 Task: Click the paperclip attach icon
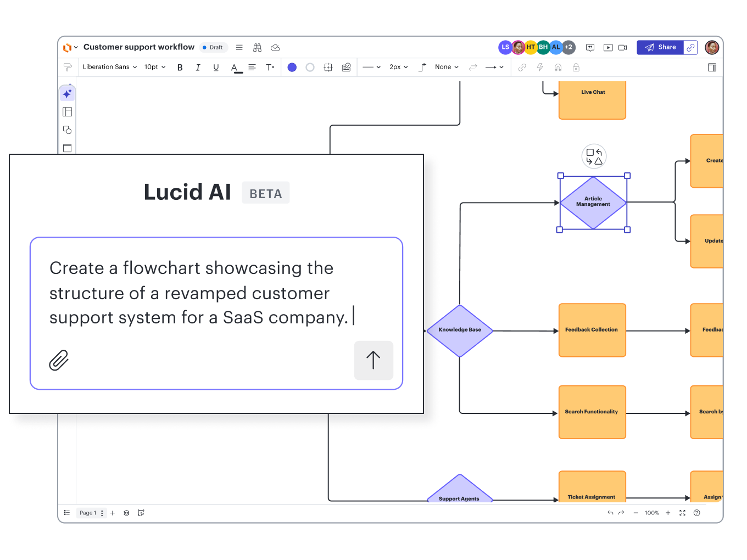click(x=59, y=360)
